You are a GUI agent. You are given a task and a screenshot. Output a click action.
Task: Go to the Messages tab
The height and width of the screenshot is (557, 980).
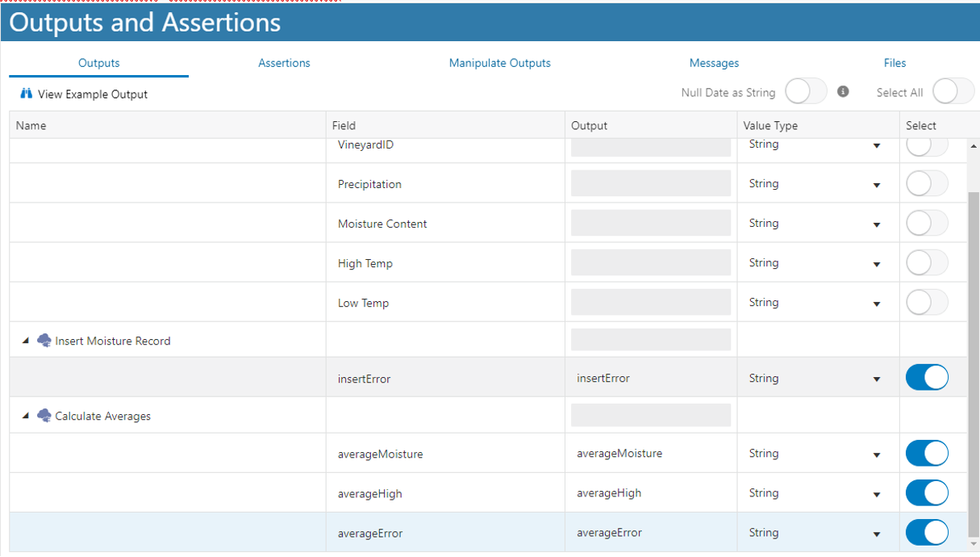(x=714, y=63)
